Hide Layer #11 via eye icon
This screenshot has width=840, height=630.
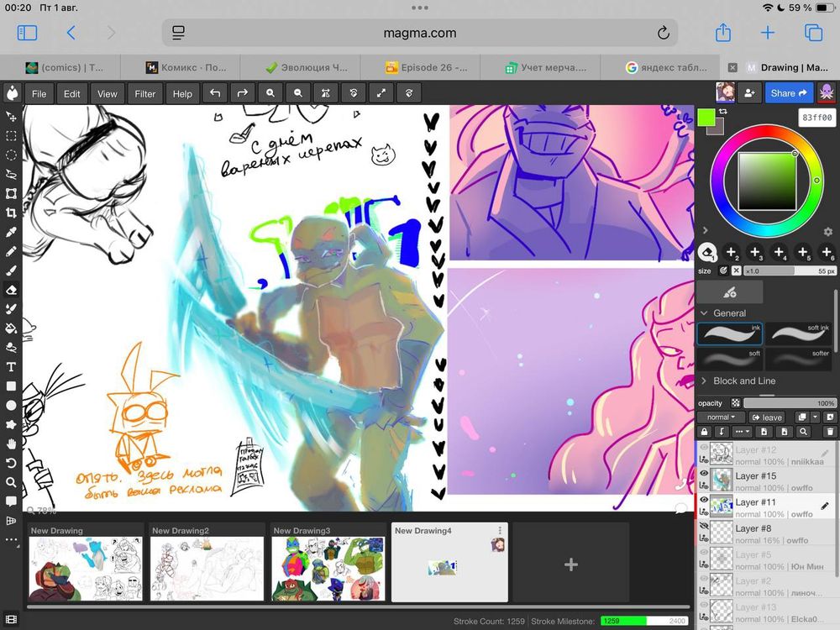(x=704, y=500)
